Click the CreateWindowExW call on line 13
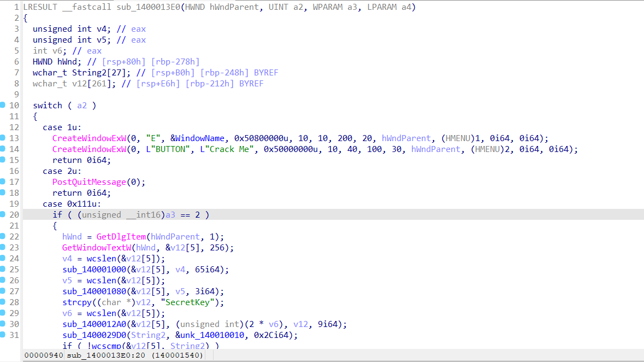644x362 pixels. click(89, 138)
